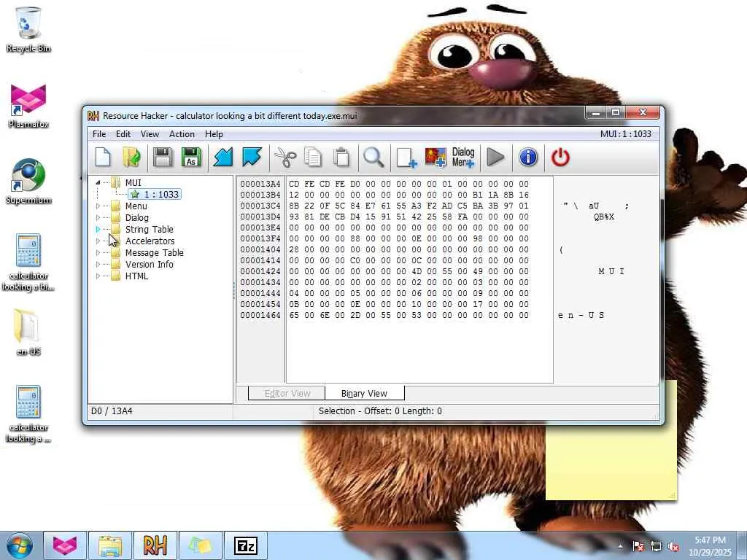Expand the String Table tree node

click(x=98, y=229)
